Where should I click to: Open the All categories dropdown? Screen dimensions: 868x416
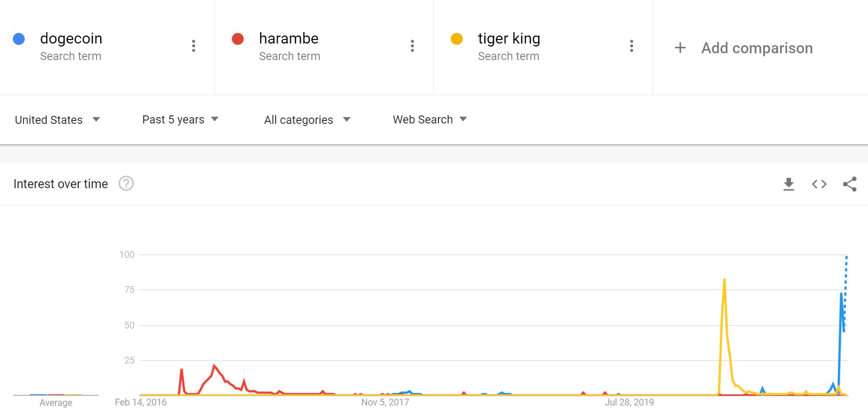[x=307, y=120]
